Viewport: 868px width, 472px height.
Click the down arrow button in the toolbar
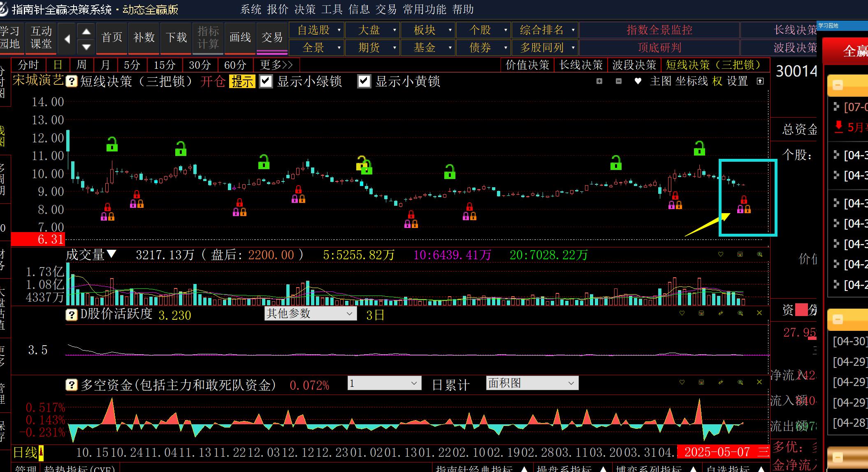click(x=86, y=47)
